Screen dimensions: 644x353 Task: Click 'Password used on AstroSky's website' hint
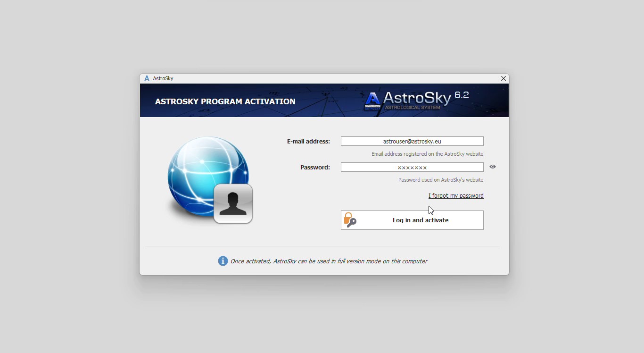pos(441,180)
